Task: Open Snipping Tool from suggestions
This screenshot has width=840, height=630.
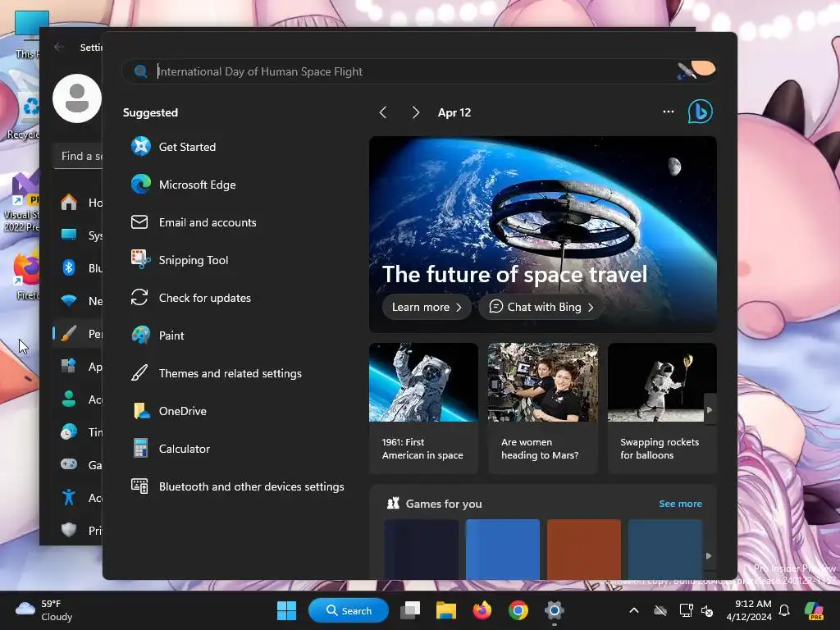Action: [x=180, y=260]
